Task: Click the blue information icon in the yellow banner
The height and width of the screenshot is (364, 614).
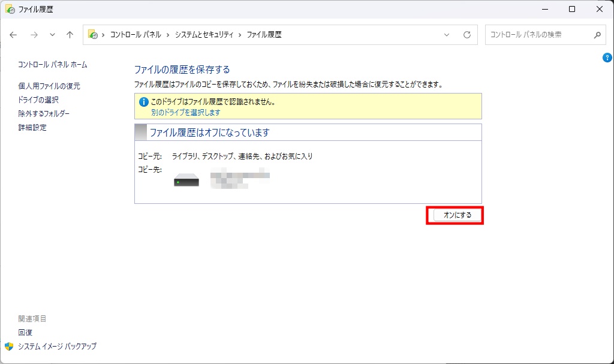Action: tap(143, 102)
